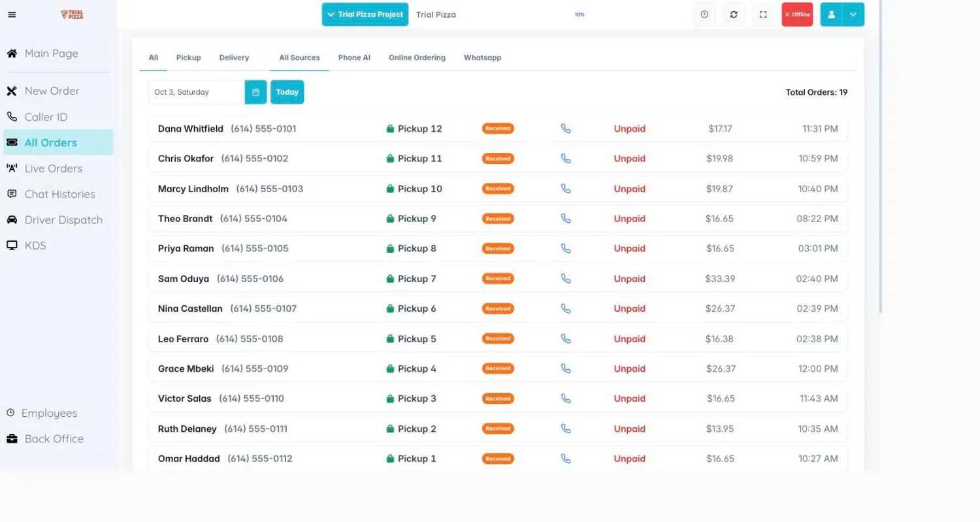The height and width of the screenshot is (522, 980).
Task: Open the calendar date picker icon
Action: 255,92
